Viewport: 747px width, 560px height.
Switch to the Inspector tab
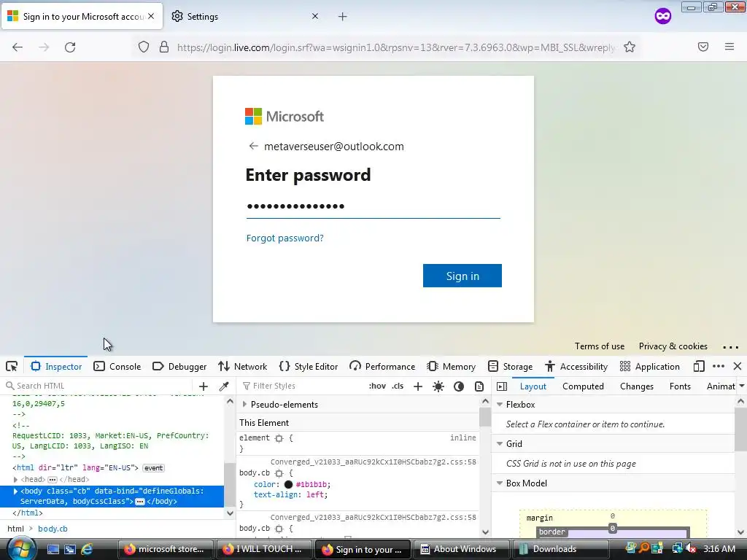click(x=55, y=366)
